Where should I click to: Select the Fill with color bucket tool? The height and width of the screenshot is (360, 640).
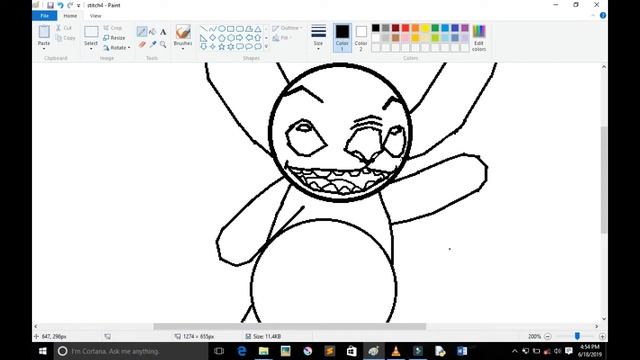click(152, 31)
